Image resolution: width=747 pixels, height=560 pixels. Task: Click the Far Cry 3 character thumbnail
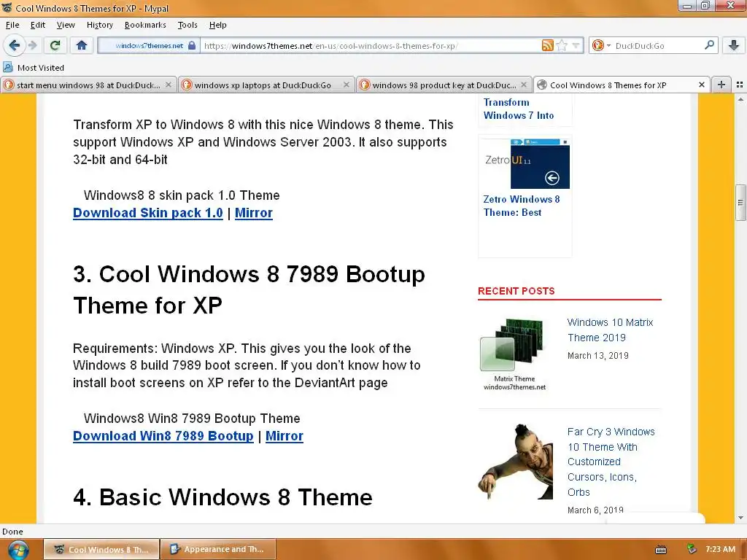pyautogui.click(x=516, y=462)
